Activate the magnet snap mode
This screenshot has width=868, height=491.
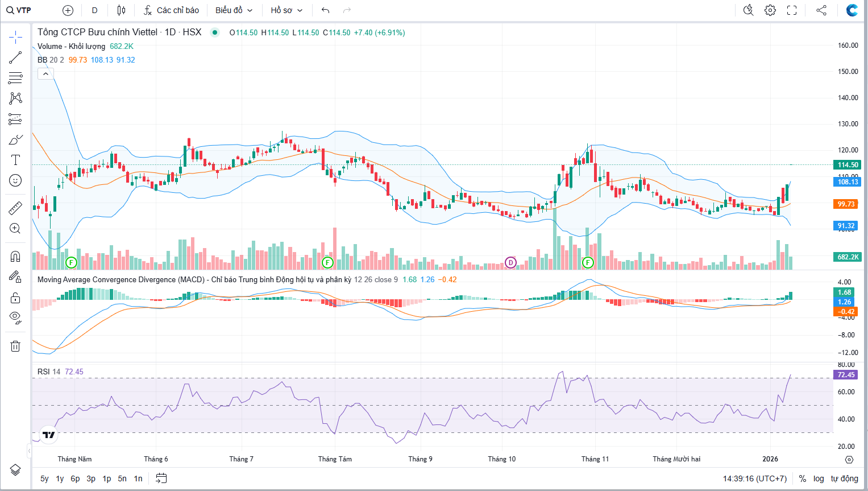pos(15,257)
